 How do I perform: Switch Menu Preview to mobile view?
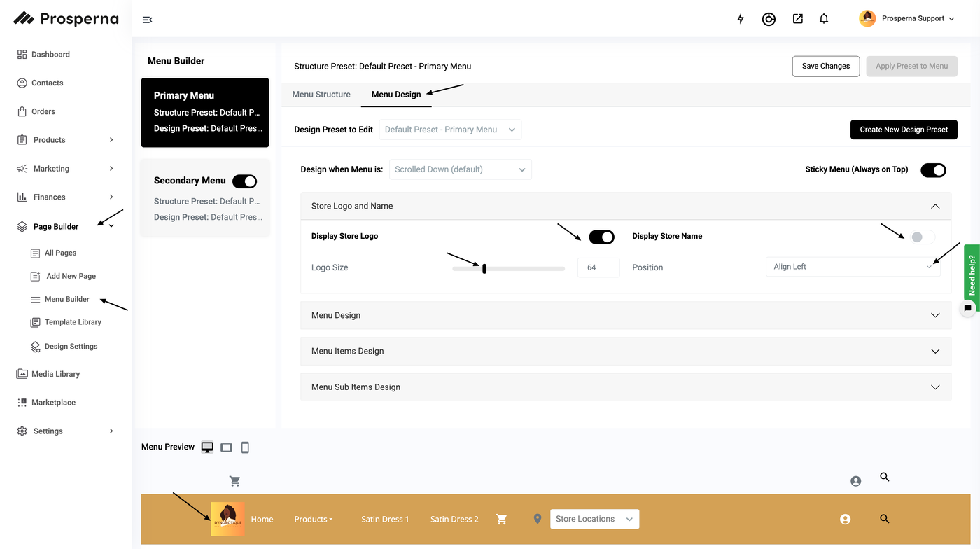[245, 447]
